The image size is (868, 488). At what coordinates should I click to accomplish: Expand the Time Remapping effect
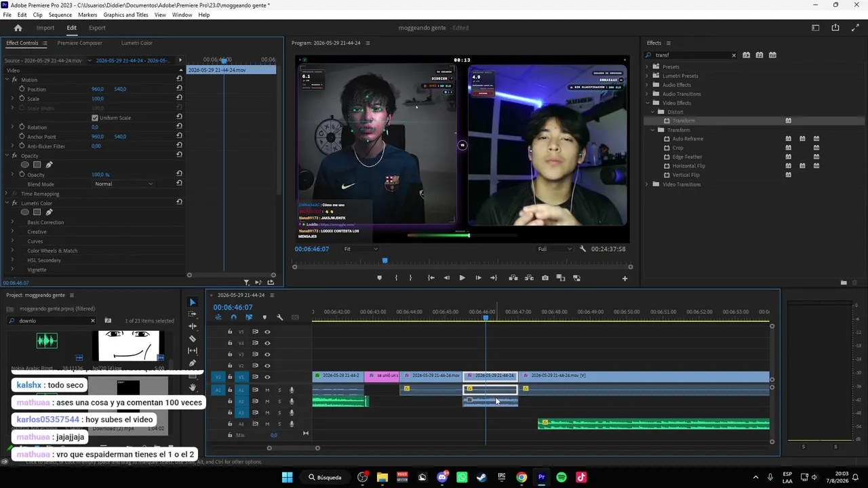(x=6, y=194)
